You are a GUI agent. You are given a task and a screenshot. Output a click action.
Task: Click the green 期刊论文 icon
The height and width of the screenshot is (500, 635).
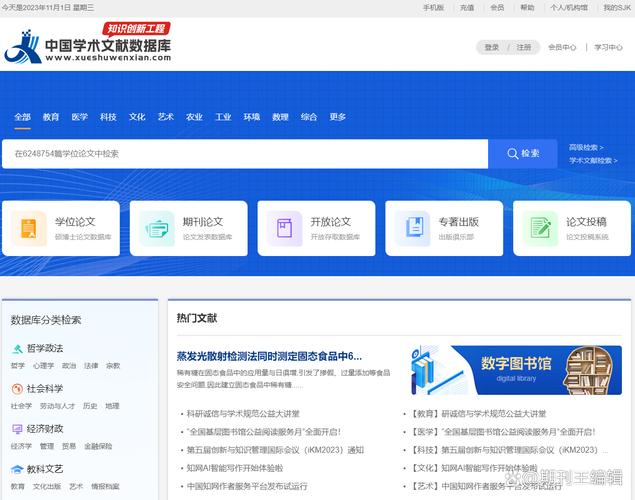click(x=157, y=229)
